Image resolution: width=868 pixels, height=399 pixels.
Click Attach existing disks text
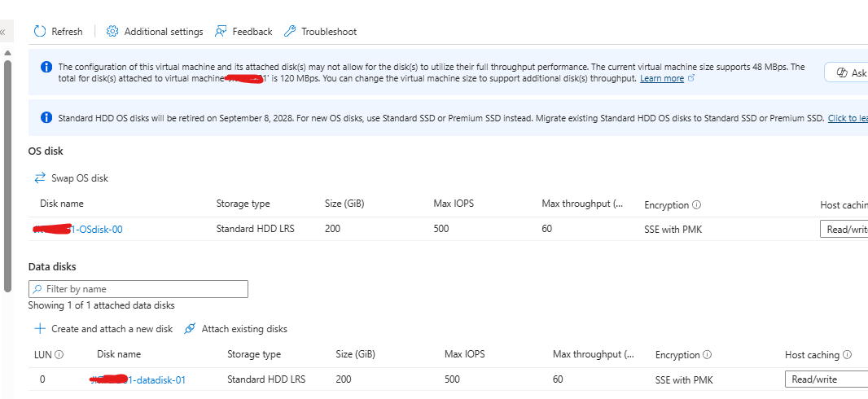[x=244, y=329]
